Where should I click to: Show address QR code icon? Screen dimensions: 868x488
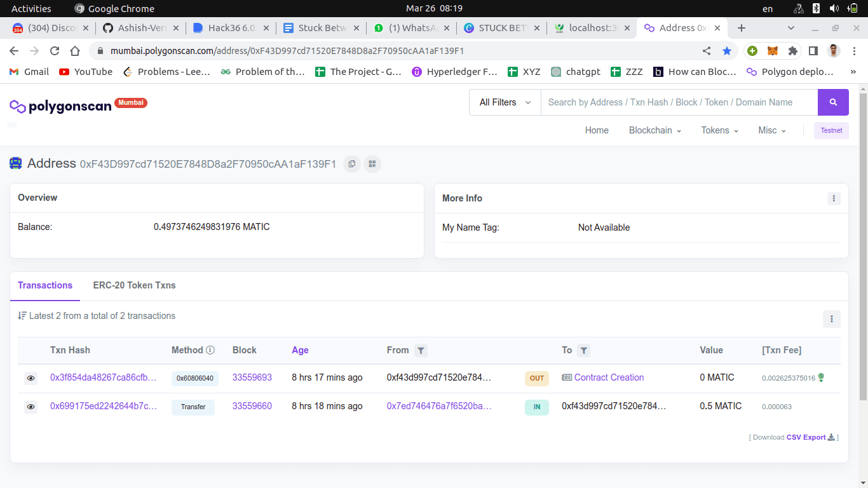click(x=372, y=164)
